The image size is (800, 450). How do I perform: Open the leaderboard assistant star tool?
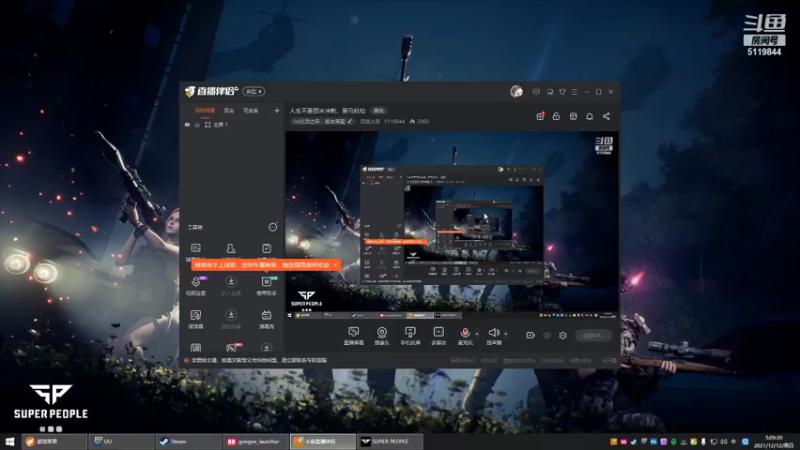click(266, 282)
